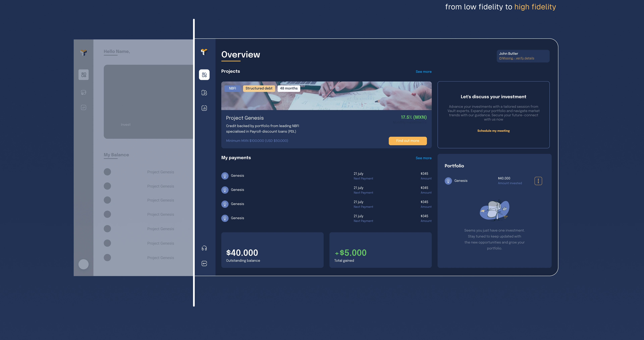Select the NBFI tag on the project card
This screenshot has height=340, width=644.
click(x=232, y=88)
